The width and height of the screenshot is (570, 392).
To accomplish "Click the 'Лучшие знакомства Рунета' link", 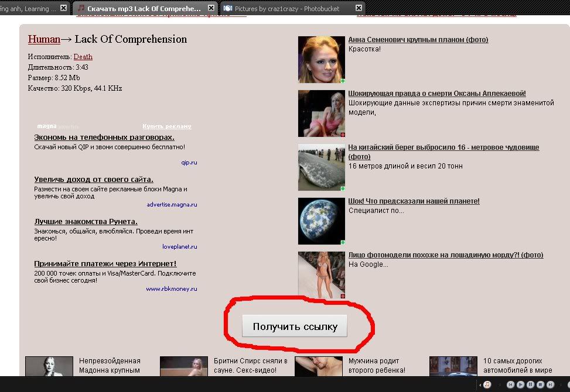I will pyautogui.click(x=86, y=222).
